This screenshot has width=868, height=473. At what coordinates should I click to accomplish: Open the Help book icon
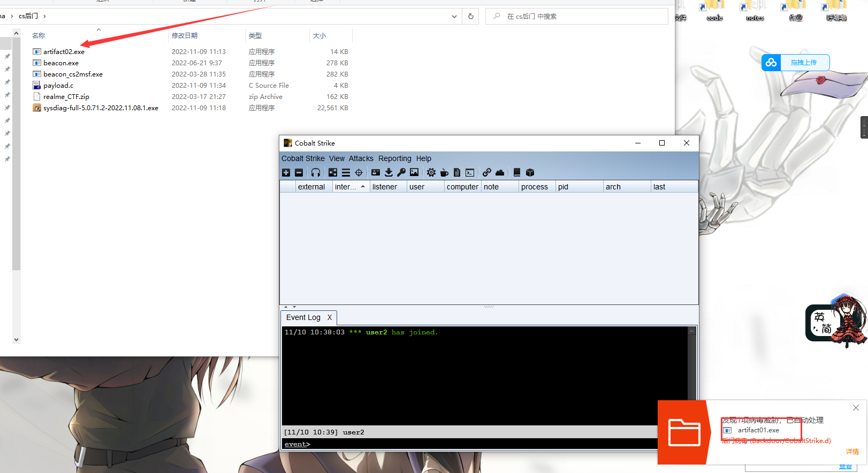pos(517,172)
